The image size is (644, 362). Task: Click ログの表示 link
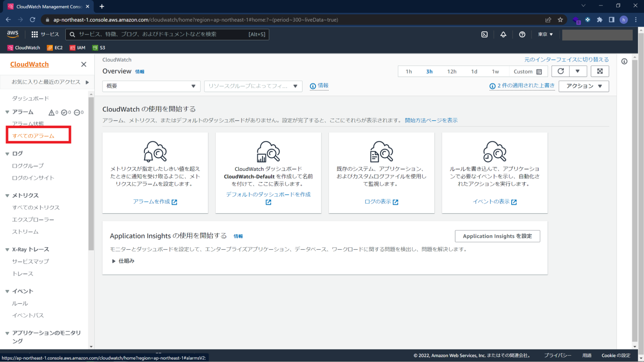click(381, 202)
